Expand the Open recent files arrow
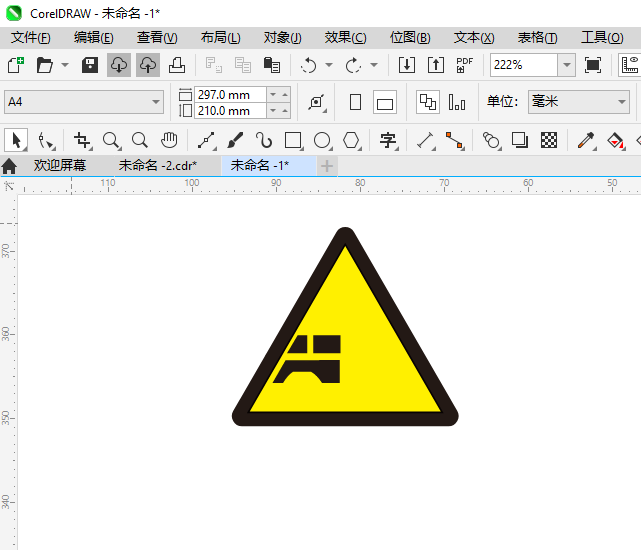641x550 pixels. coord(65,65)
